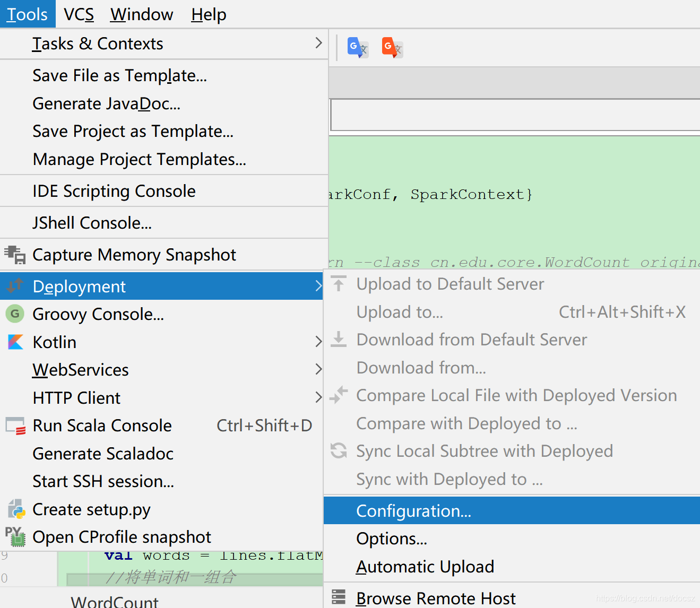The image size is (700, 608).
Task: Click the green Groovy Console icon
Action: tap(15, 314)
